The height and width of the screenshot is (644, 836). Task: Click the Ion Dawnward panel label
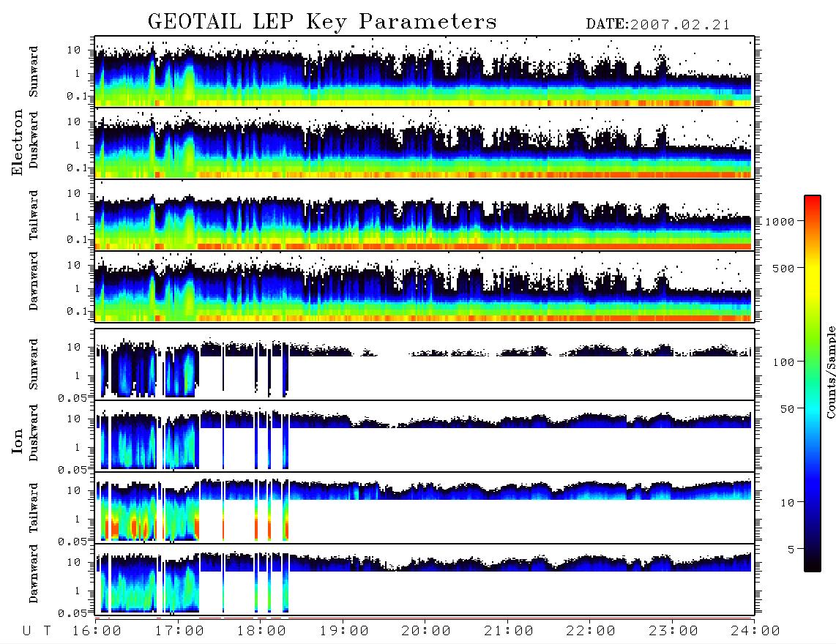tap(34, 574)
